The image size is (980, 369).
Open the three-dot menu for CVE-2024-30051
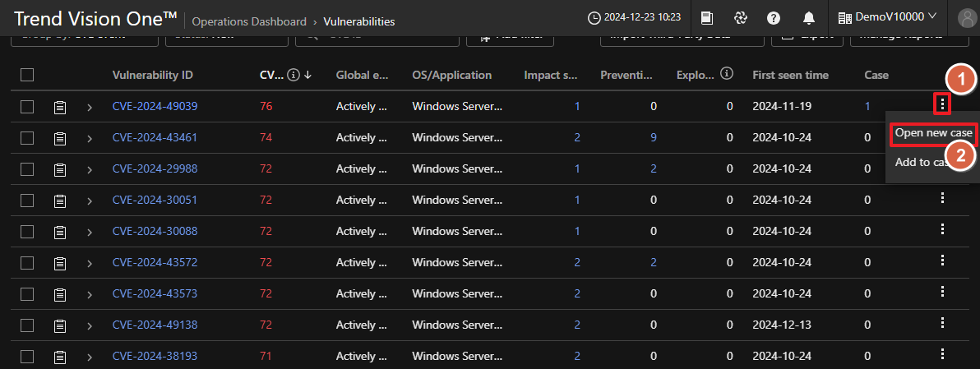942,199
